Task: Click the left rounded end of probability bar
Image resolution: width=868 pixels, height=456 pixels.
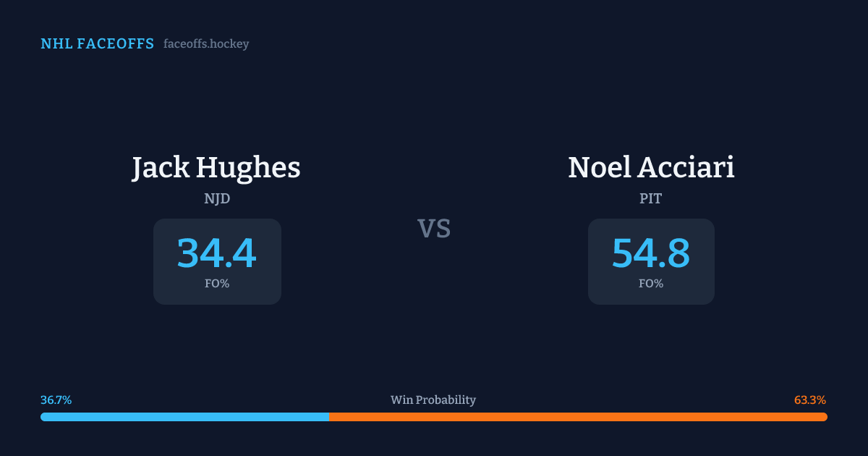Action: coord(43,417)
